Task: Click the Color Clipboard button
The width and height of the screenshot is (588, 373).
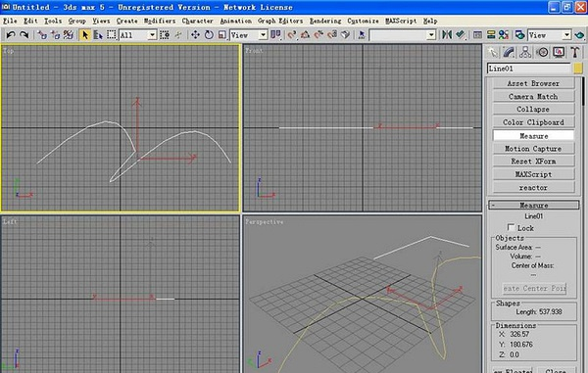Action: tap(533, 122)
